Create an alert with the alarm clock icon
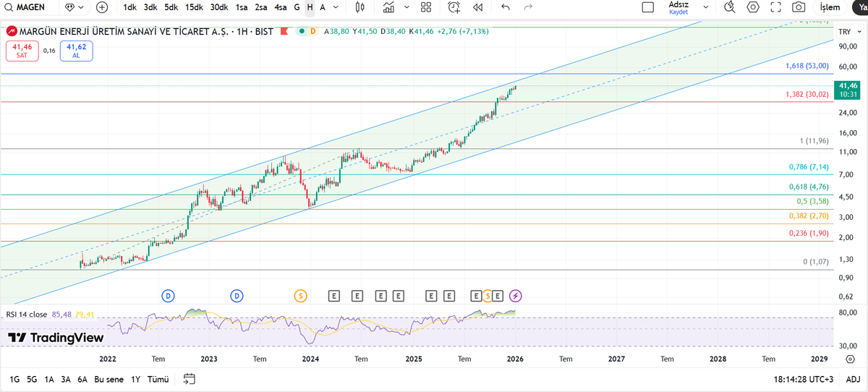This screenshot has height=392, width=868. (x=454, y=7)
